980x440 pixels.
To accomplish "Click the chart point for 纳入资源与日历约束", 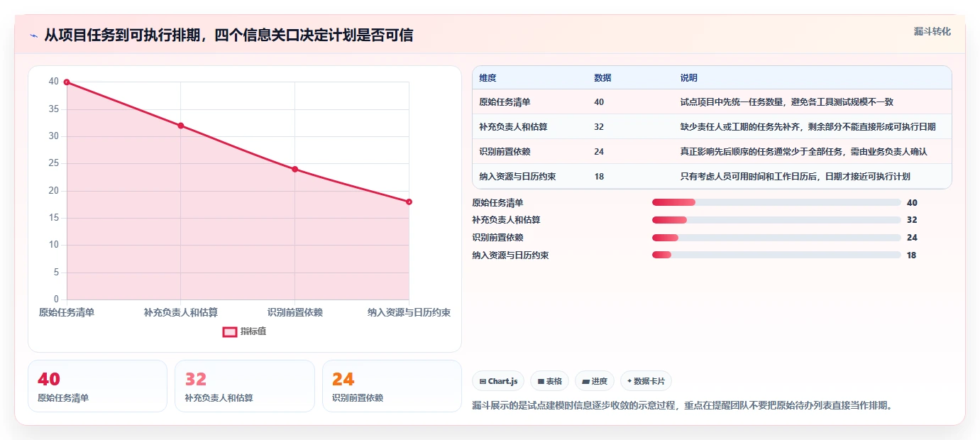I will pos(409,202).
